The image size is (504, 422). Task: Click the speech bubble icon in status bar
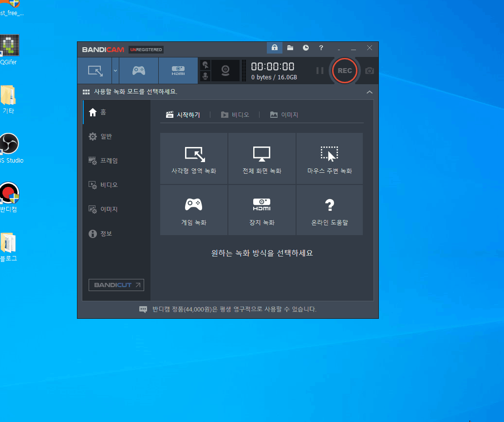143,309
